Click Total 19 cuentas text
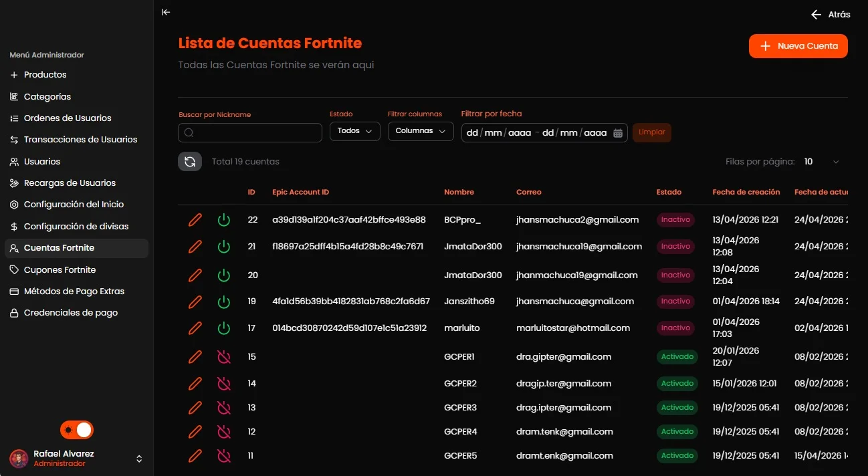Image resolution: width=868 pixels, height=476 pixels. (x=245, y=162)
